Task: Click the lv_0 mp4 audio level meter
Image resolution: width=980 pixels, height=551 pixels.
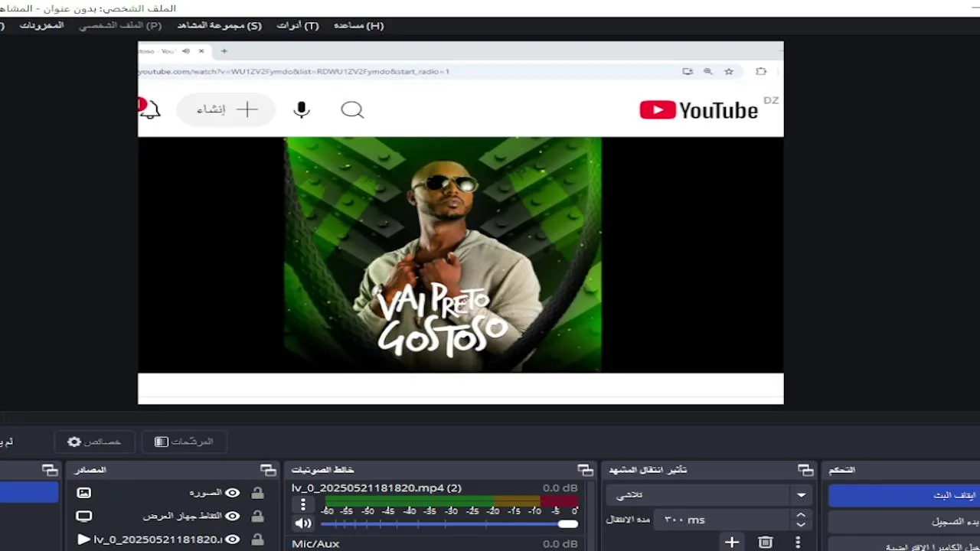Action: pos(451,501)
